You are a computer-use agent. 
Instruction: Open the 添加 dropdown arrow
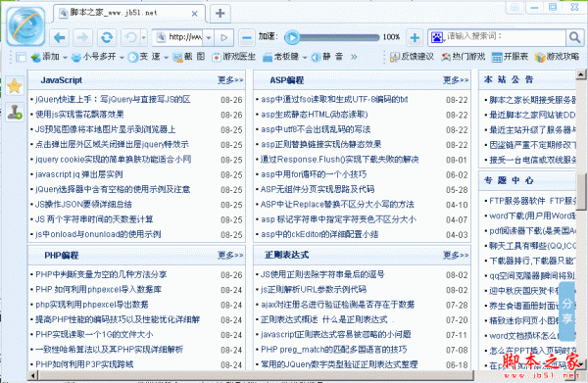click(65, 58)
